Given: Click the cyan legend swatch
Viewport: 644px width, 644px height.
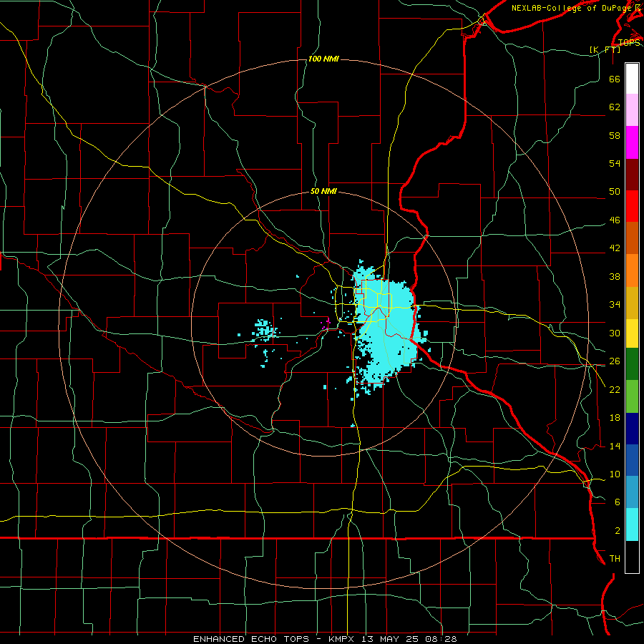Looking at the screenshot, I should [632, 525].
